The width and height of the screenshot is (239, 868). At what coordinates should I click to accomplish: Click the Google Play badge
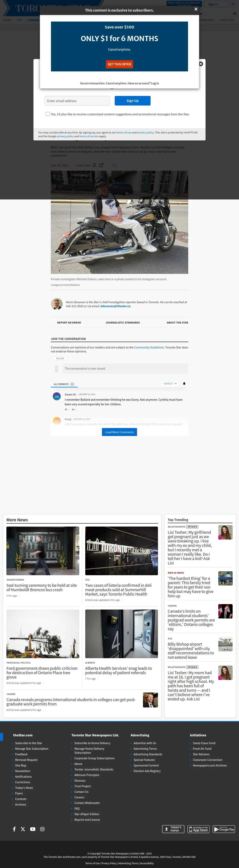pos(224,829)
